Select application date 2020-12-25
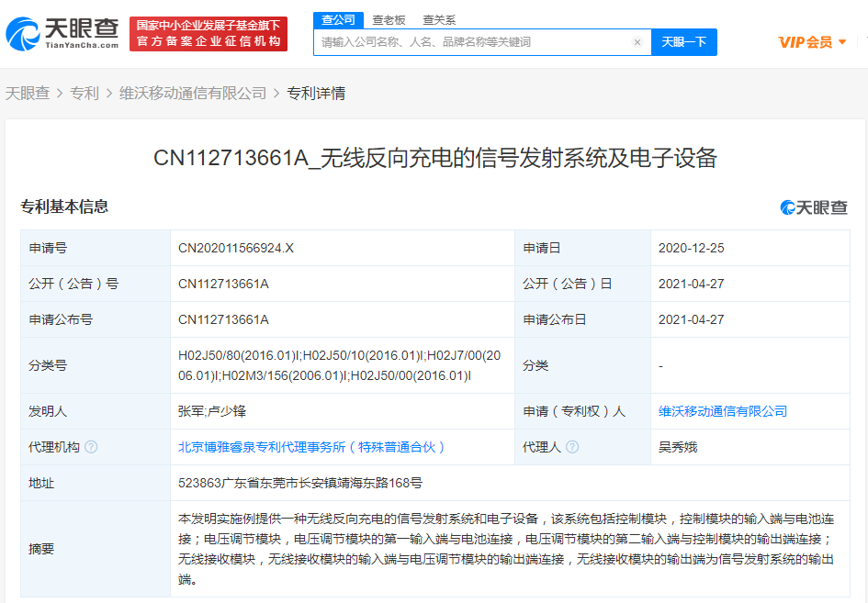This screenshot has height=603, width=868. [691, 248]
